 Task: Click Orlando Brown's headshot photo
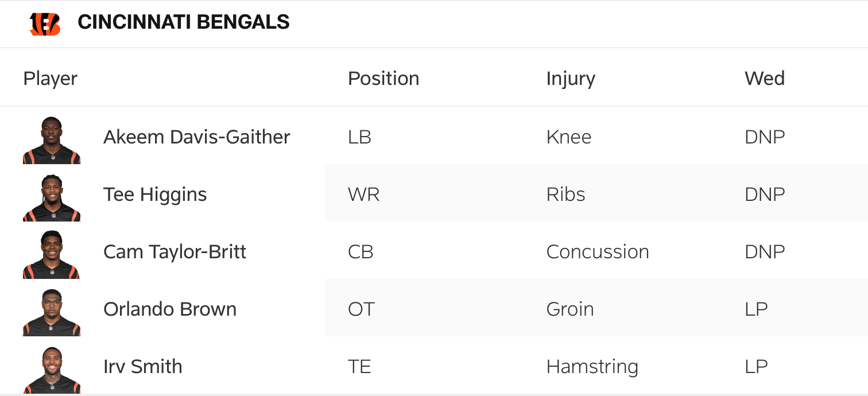click(x=52, y=312)
